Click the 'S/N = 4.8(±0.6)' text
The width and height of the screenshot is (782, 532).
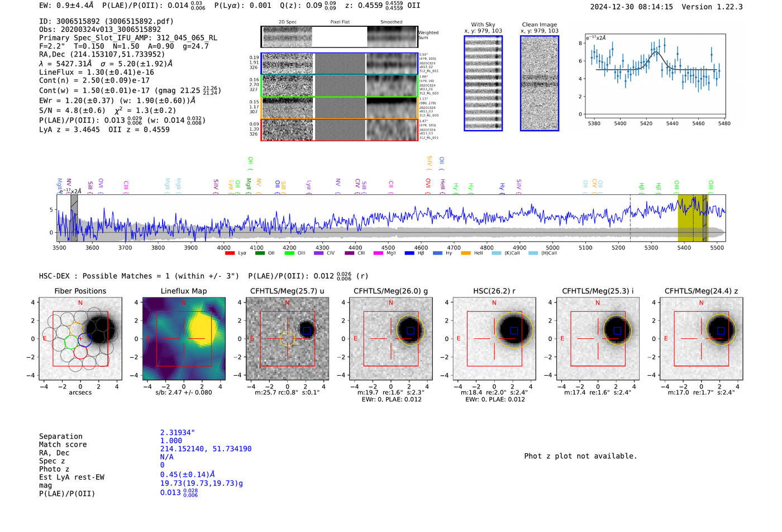point(72,111)
